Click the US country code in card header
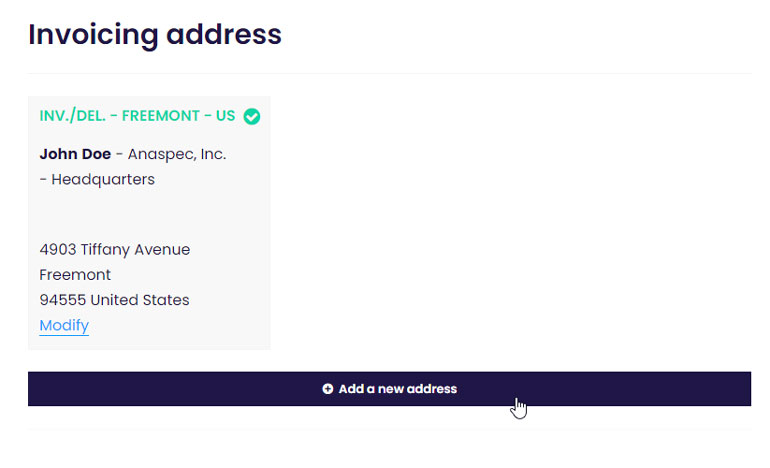 click(x=225, y=116)
